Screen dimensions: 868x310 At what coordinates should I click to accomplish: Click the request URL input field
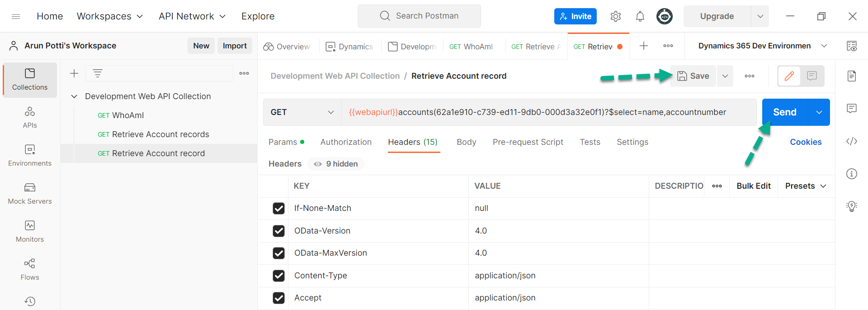click(x=549, y=112)
